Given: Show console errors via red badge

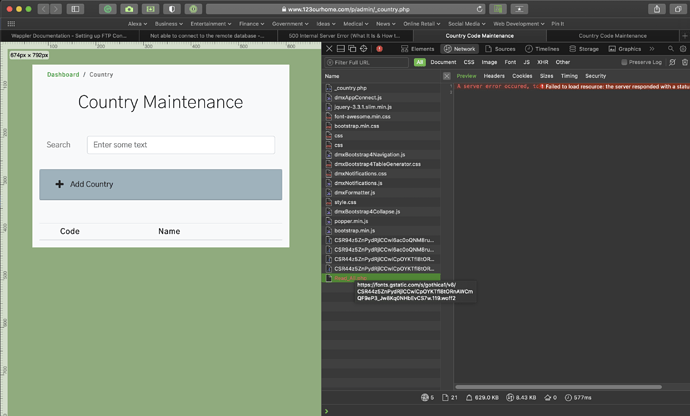Looking at the screenshot, I should [379, 49].
